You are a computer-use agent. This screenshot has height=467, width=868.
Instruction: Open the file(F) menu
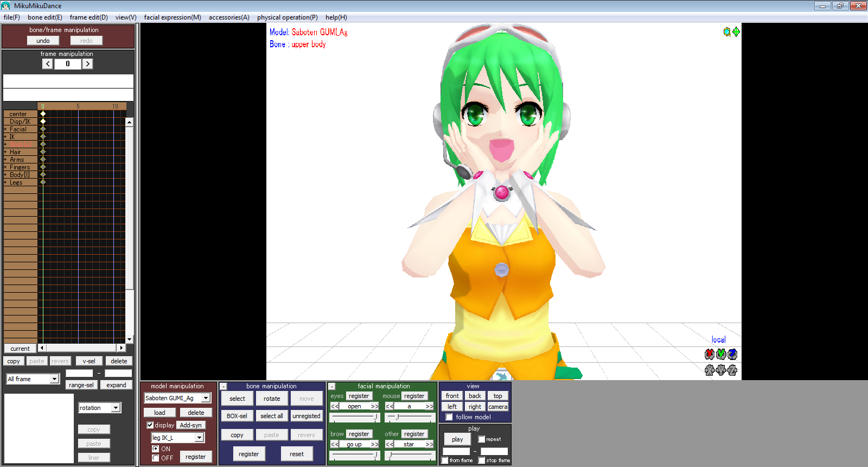[x=12, y=17]
